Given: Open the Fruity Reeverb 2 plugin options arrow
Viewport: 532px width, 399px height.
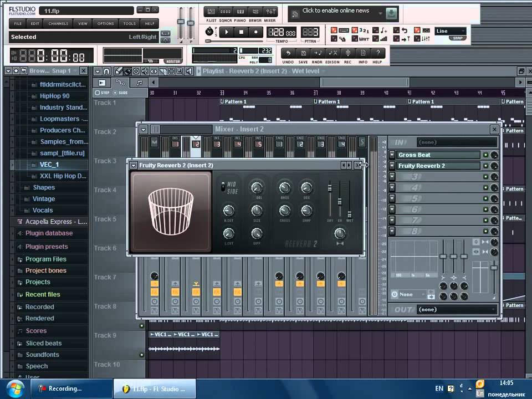Looking at the screenshot, I should tap(134, 165).
